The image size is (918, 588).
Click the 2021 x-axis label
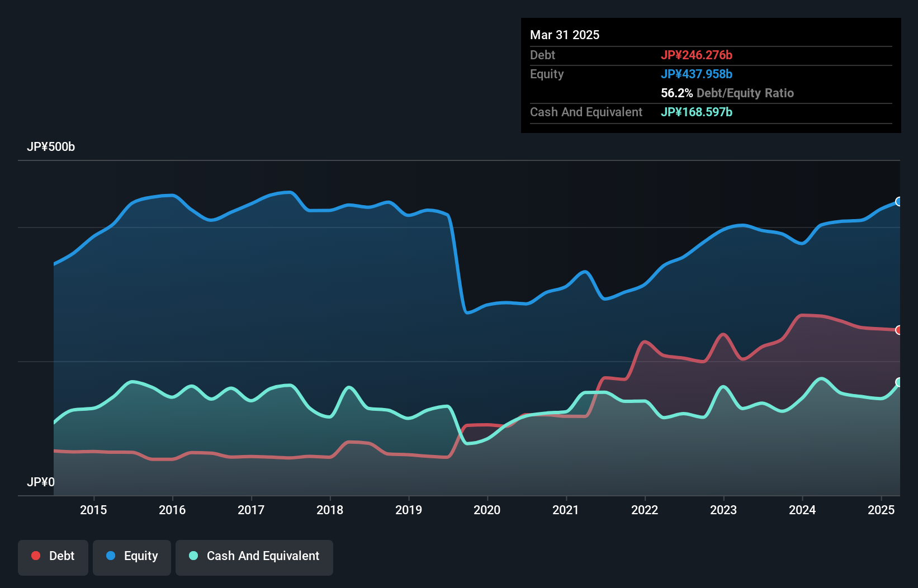(x=566, y=510)
